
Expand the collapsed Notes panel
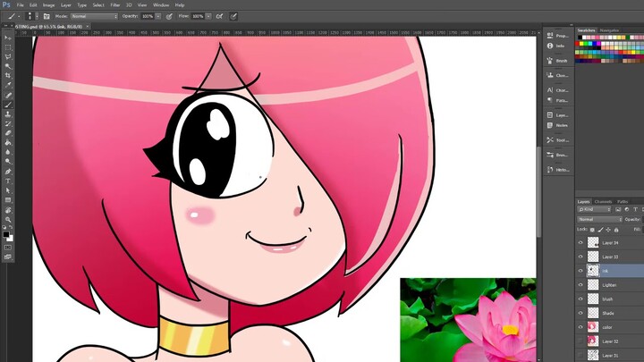click(558, 125)
